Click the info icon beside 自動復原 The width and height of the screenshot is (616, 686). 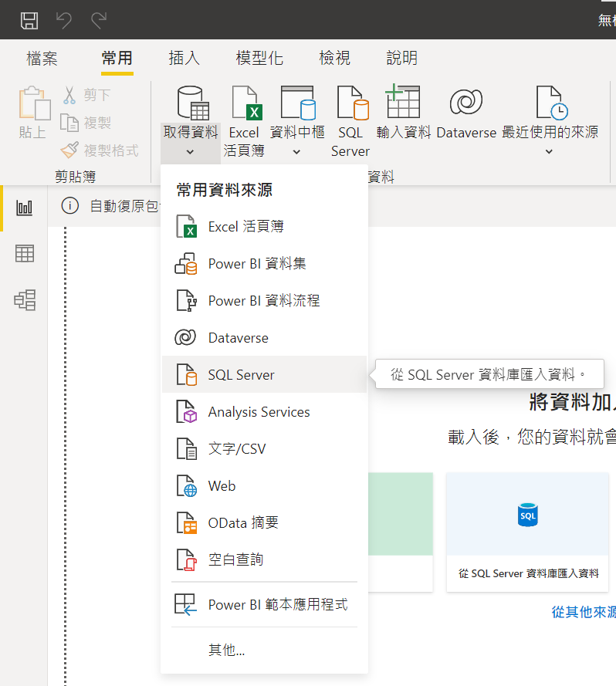70,205
